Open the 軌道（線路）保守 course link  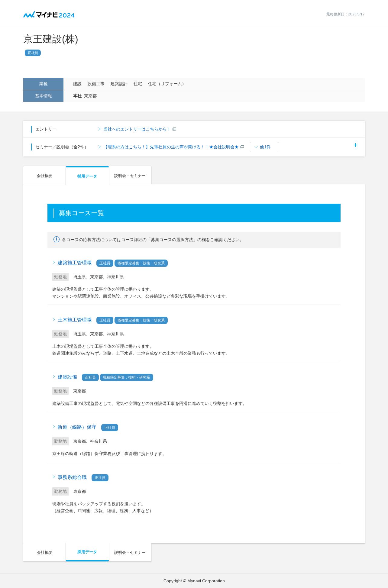point(77,427)
